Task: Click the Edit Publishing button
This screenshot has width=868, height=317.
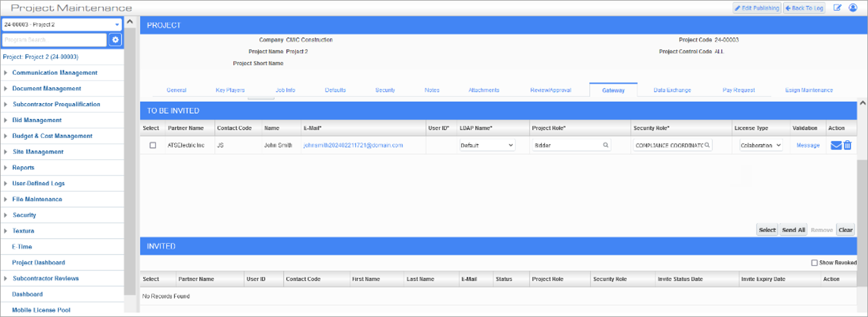Action: coord(757,8)
